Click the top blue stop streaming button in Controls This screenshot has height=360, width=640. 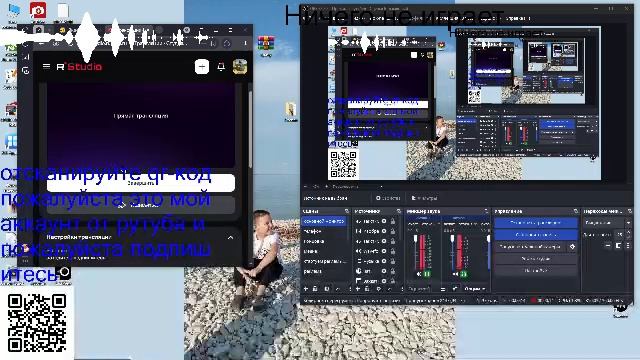(536, 223)
